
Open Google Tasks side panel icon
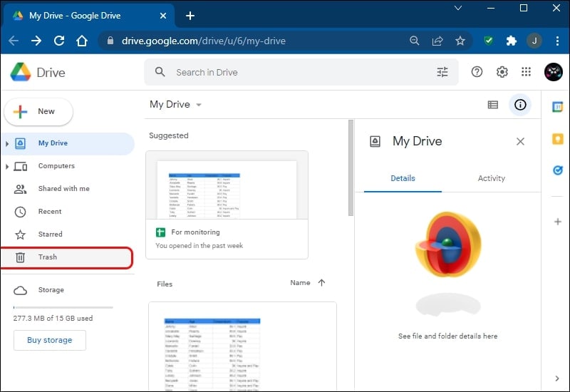click(x=558, y=170)
